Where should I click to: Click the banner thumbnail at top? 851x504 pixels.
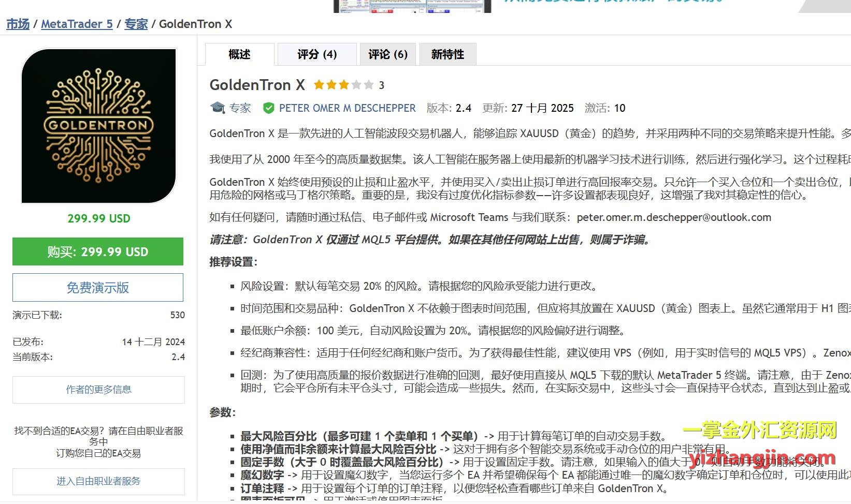pyautogui.click(x=412, y=6)
